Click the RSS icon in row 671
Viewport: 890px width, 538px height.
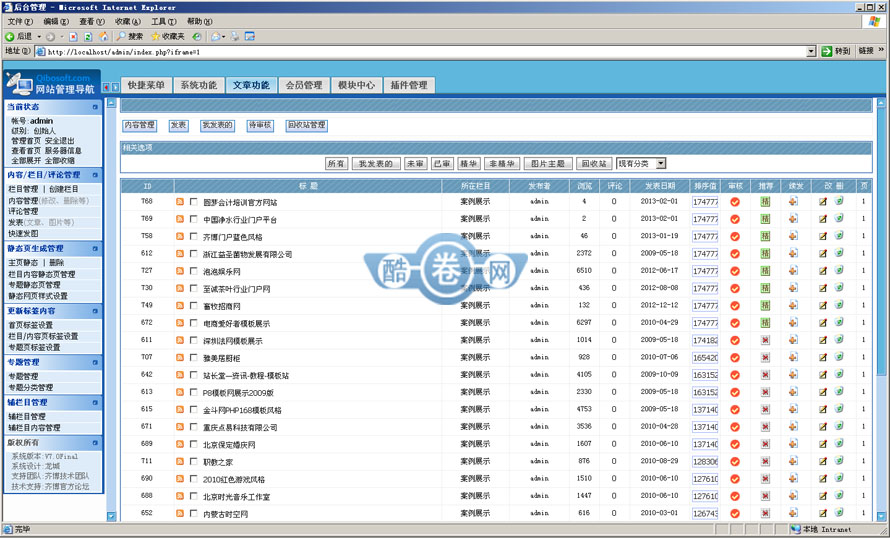pyautogui.click(x=180, y=427)
